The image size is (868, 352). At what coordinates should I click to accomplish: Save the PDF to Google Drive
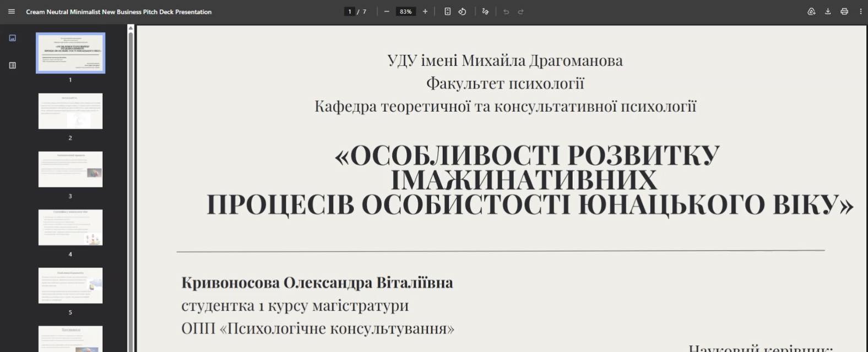pos(811,12)
